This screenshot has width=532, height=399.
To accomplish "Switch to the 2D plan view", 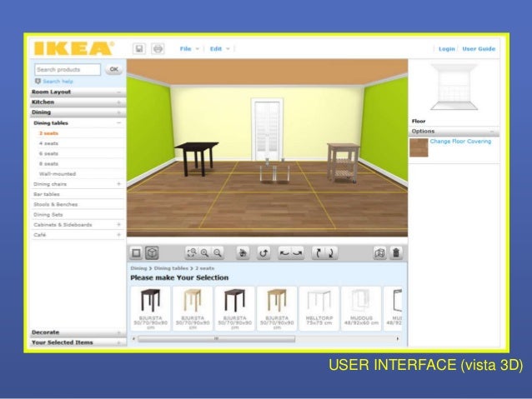I will pyautogui.click(x=137, y=253).
